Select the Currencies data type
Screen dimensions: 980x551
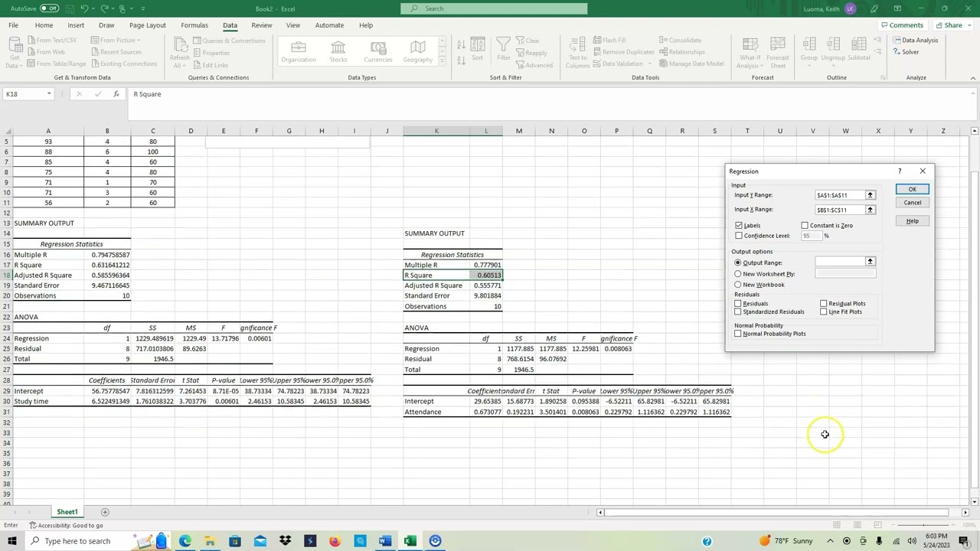pyautogui.click(x=377, y=52)
